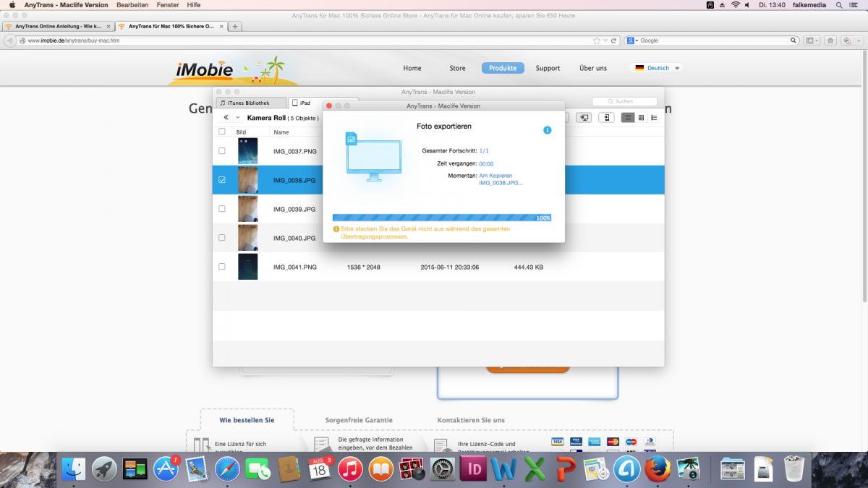Click Support in iMobie navigation
Screen dimensions: 868x488
coord(548,68)
